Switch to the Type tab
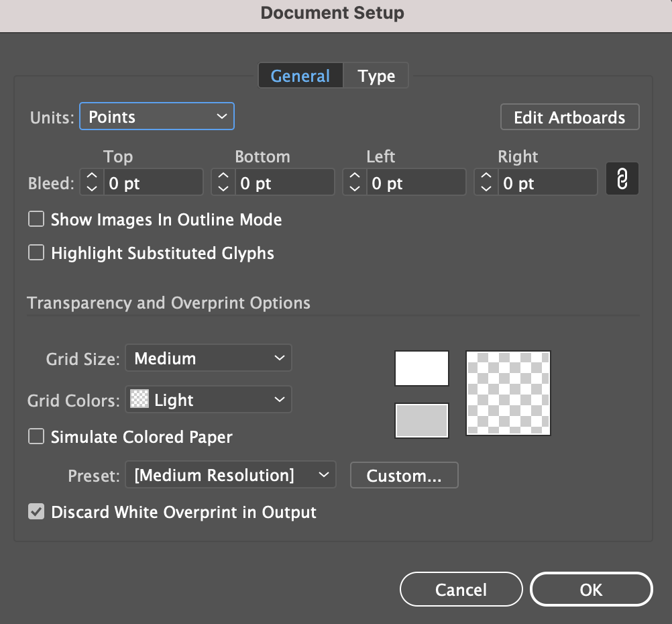Viewport: 672px width, 624px height. pos(376,75)
